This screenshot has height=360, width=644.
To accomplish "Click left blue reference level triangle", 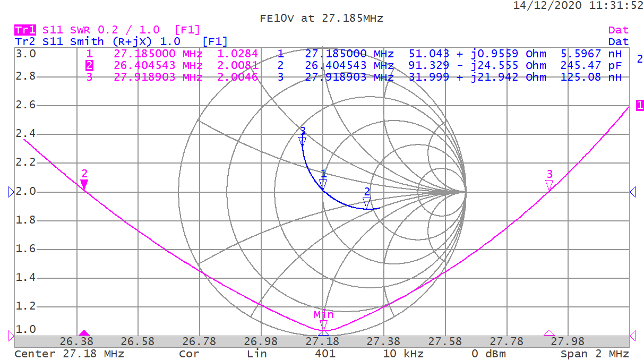I will click(x=12, y=192).
